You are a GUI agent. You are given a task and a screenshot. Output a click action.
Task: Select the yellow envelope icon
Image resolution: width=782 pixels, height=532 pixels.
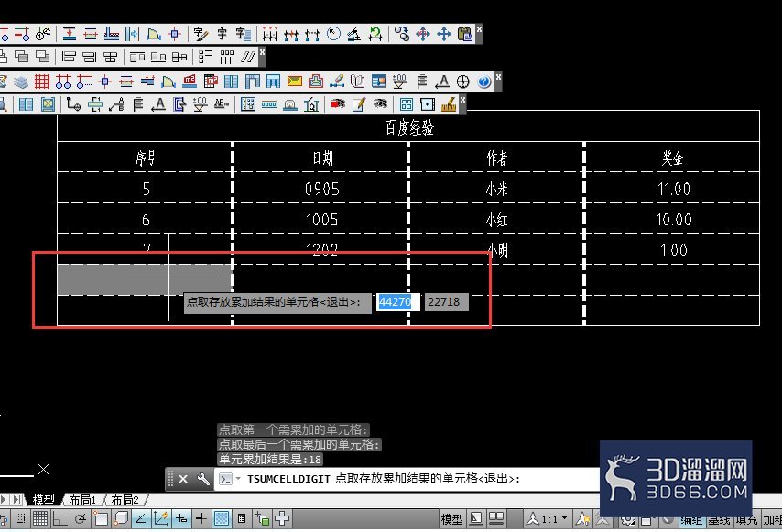pos(295,81)
